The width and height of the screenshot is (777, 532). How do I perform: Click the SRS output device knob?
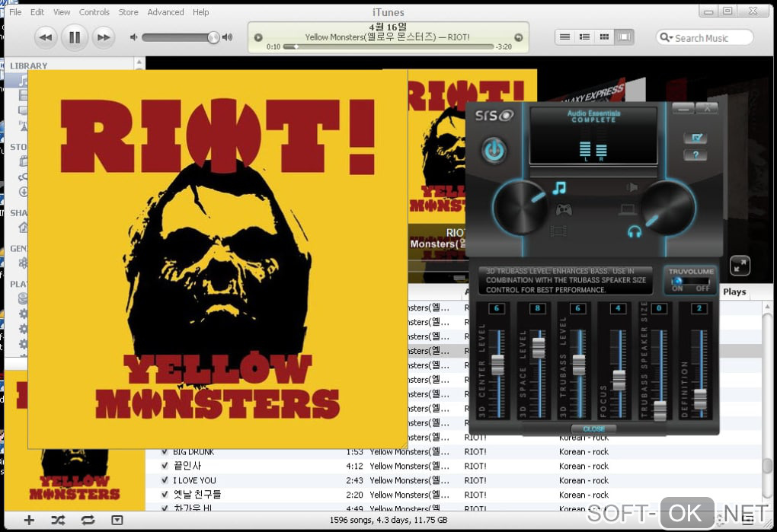tap(667, 209)
